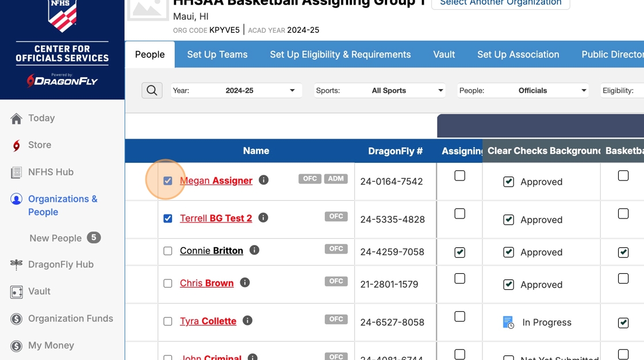Toggle Assigning checkbox for Chris Brown
This screenshot has width=644, height=360.
(459, 278)
